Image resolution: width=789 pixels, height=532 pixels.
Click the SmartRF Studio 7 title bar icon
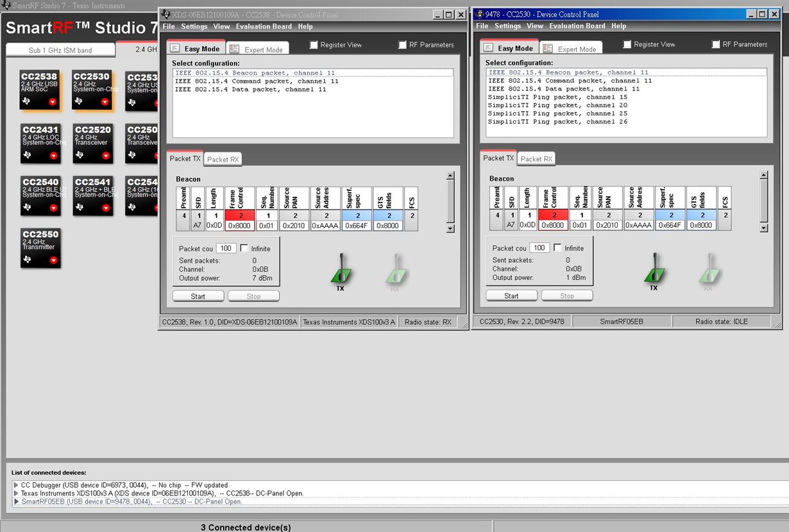coord(6,4)
